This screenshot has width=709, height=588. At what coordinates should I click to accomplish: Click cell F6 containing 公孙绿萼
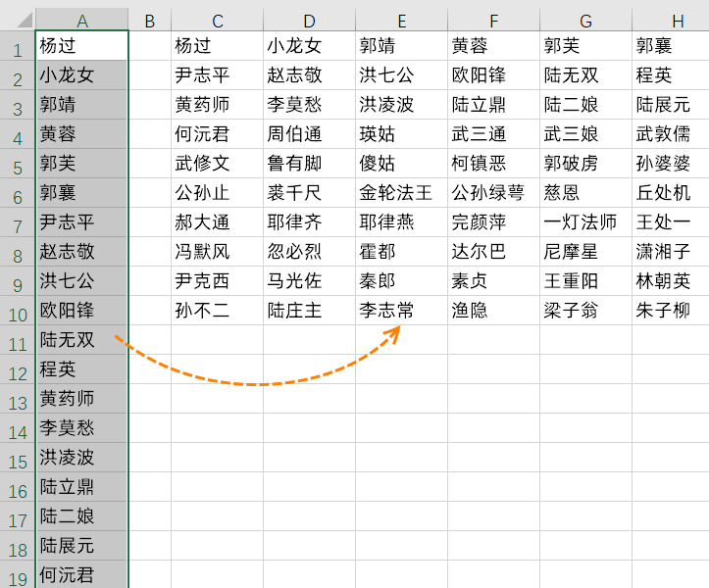tap(494, 192)
